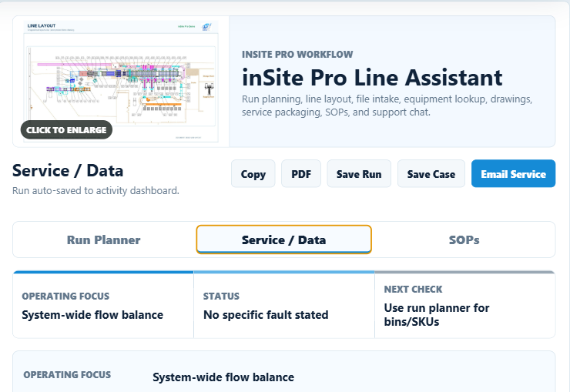
Task: Click the Status 'No specific fault stated' card
Action: point(284,305)
